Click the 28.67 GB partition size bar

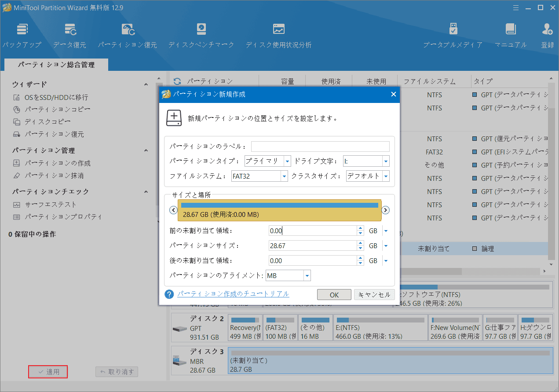tap(279, 210)
